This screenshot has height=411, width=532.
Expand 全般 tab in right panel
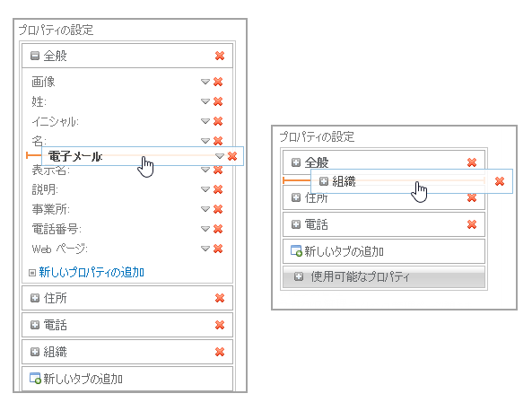(x=296, y=162)
